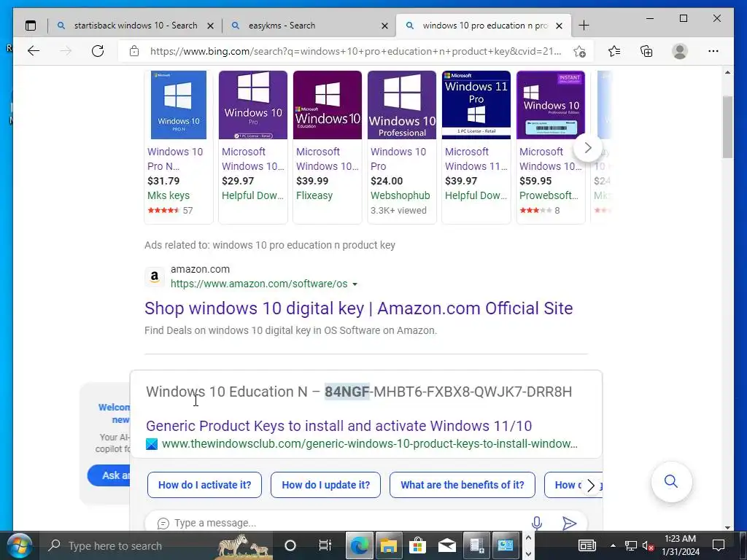Open Prowebsoft Windows 10 $59.95 listing
This screenshot has width=747, height=560.
coord(551,147)
